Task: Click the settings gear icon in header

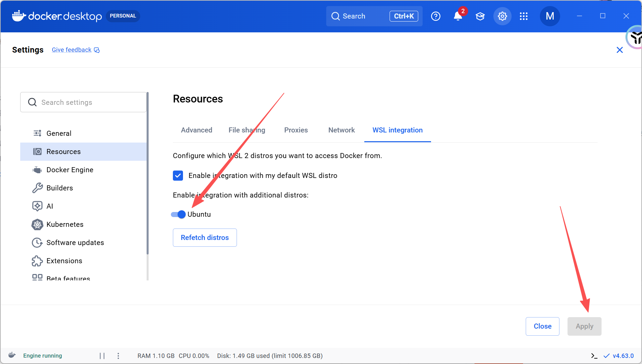Action: (x=502, y=16)
